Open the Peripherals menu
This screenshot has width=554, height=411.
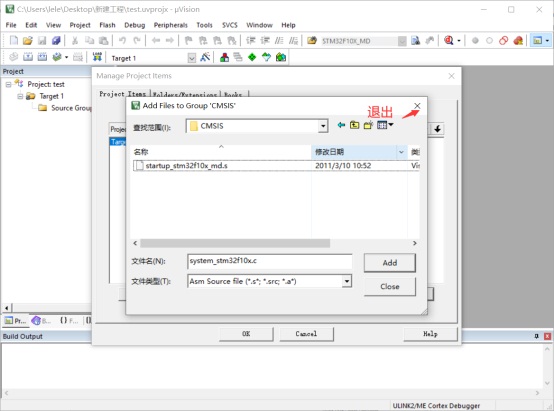(x=171, y=25)
